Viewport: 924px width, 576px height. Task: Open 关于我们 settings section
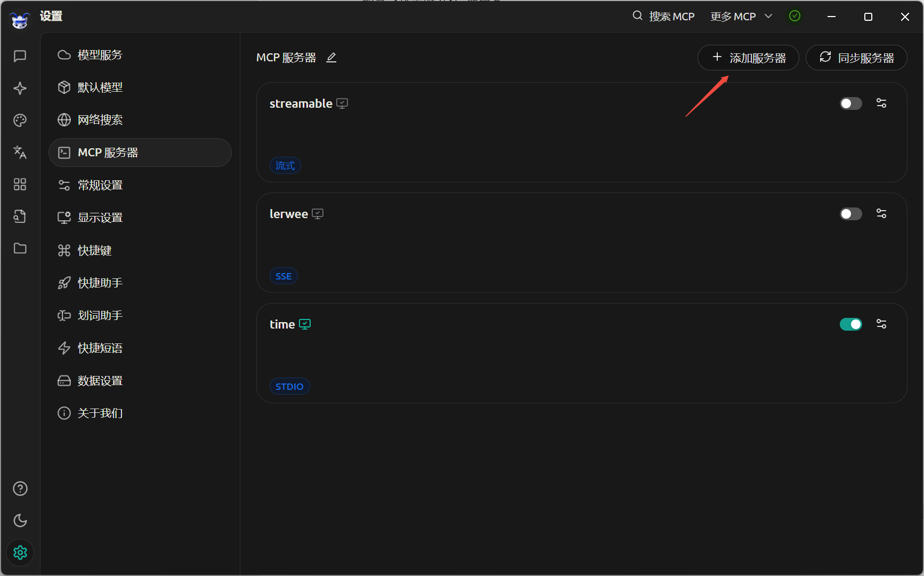tap(140, 413)
